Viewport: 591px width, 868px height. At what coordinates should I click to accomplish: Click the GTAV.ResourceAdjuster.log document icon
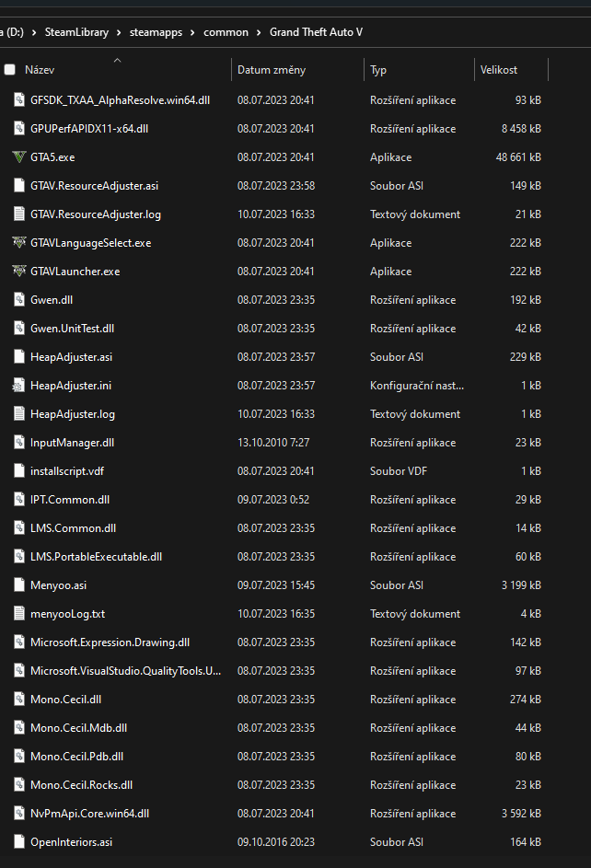coord(18,214)
